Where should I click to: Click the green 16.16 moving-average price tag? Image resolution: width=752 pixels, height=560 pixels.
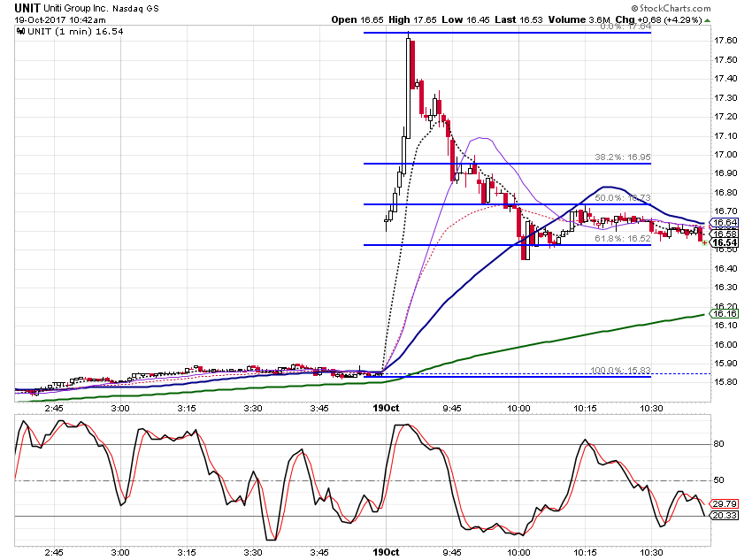pos(725,313)
